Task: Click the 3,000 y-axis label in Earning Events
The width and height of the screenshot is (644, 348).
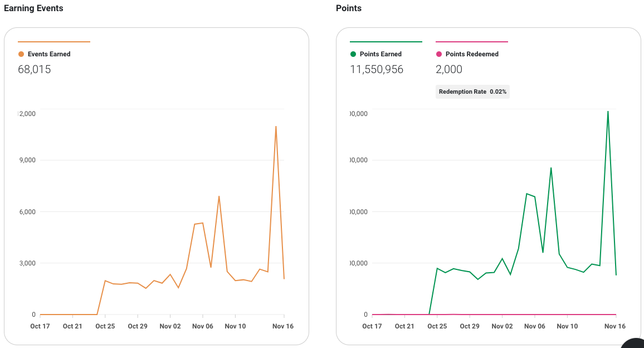Action: coord(27,263)
